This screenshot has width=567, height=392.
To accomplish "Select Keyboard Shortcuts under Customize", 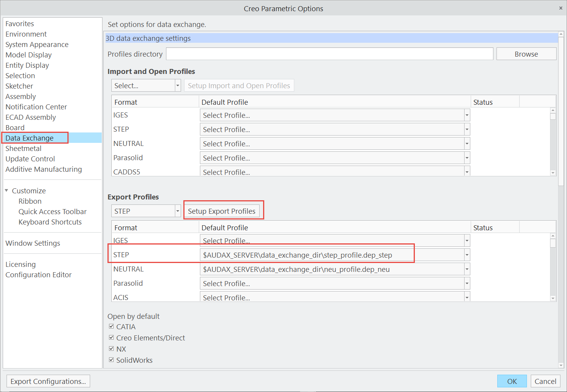I will tap(50, 222).
